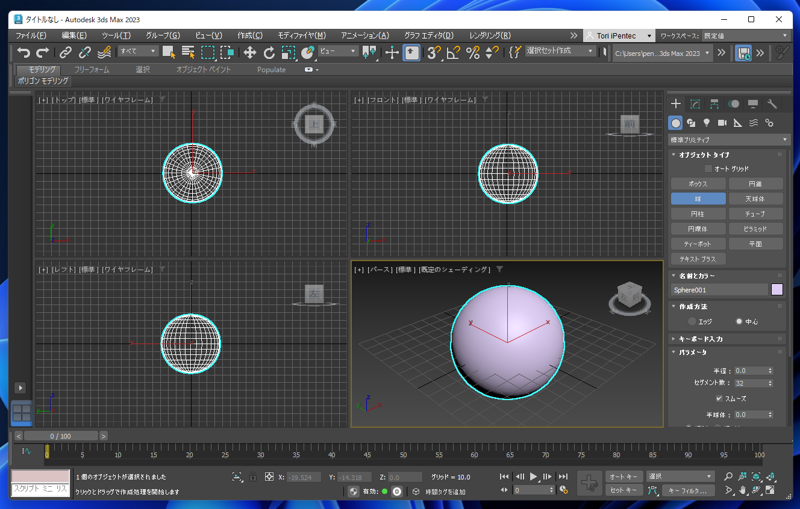This screenshot has width=800, height=509.
Task: Open the Modify tab in command panel
Action: [x=695, y=104]
